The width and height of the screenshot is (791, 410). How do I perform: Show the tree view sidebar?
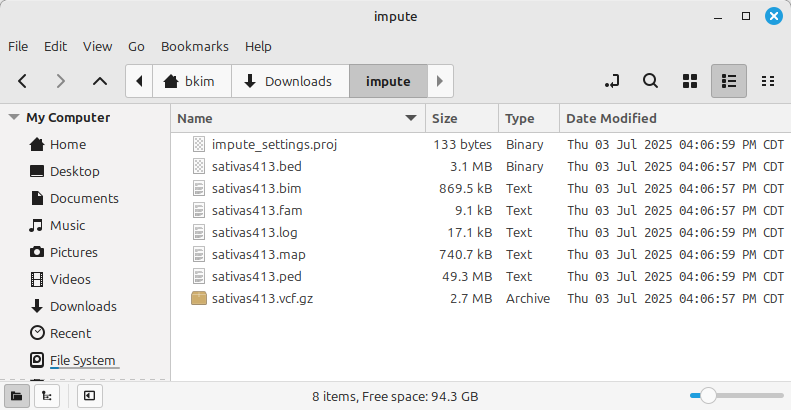pyautogui.click(x=46, y=396)
